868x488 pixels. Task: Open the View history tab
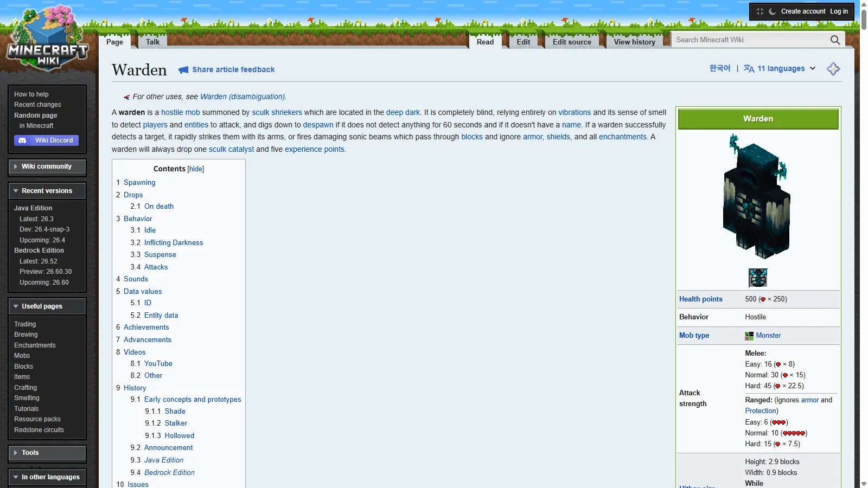(634, 42)
